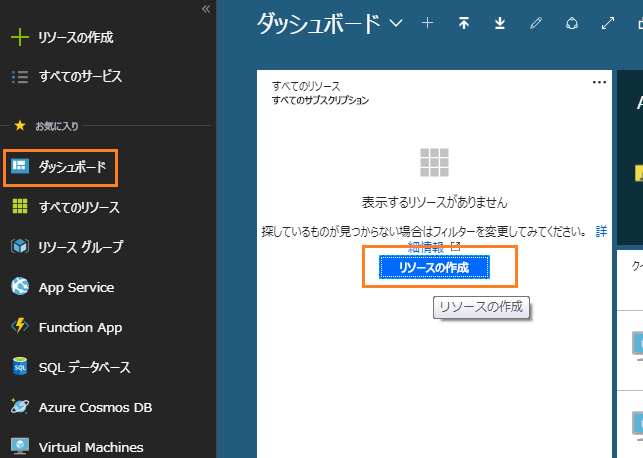Click the お気に入り star icon
The width and height of the screenshot is (643, 458).
pyautogui.click(x=20, y=125)
